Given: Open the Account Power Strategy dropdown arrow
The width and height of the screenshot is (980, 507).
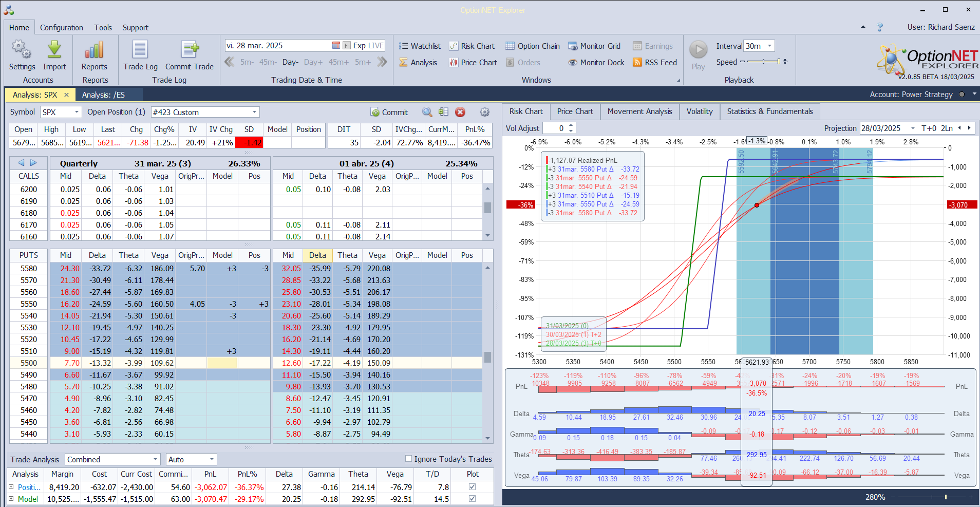Looking at the screenshot, I should pos(974,95).
